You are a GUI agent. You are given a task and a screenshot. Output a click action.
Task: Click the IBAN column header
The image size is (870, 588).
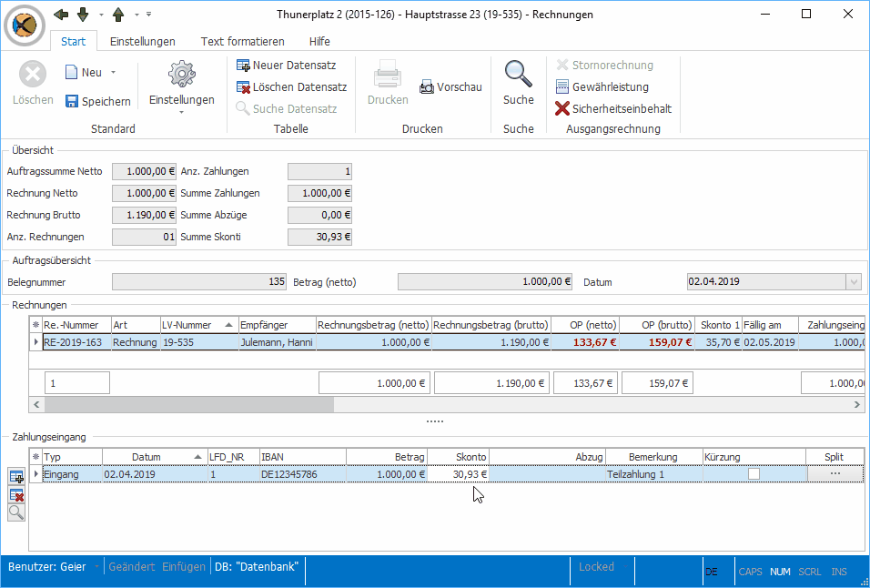coord(303,457)
